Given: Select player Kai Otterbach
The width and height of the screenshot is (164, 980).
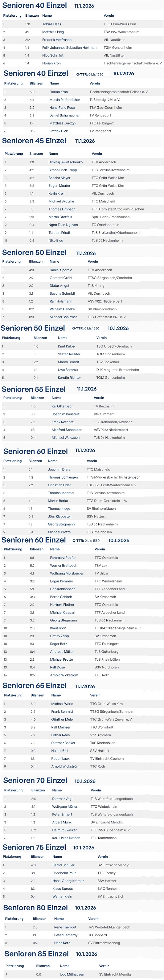Looking at the screenshot, I should click(x=63, y=406).
